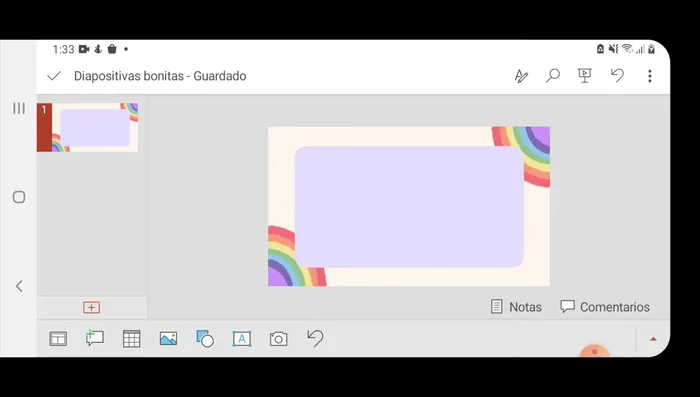Screen dimensions: 700x397
Task: Insert a text box
Action: coord(242,339)
